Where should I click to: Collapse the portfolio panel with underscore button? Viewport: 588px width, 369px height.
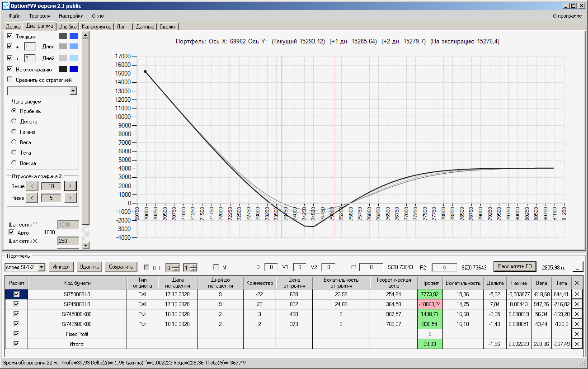click(x=578, y=267)
